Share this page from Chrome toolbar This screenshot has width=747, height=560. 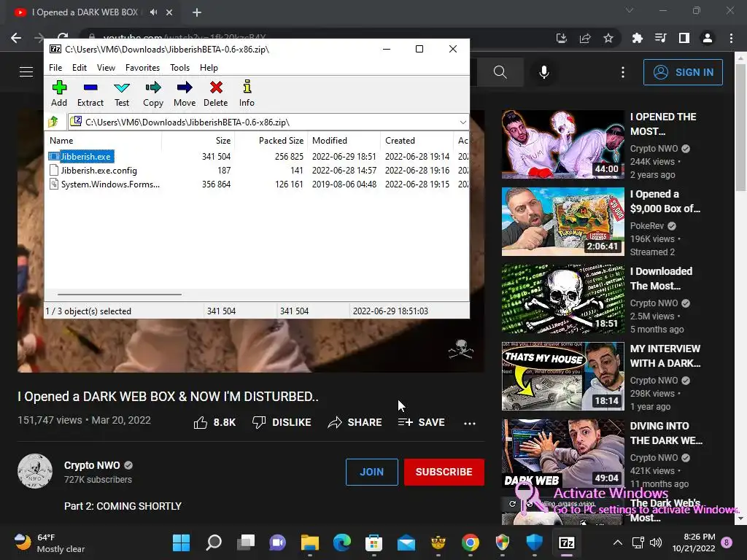585,38
